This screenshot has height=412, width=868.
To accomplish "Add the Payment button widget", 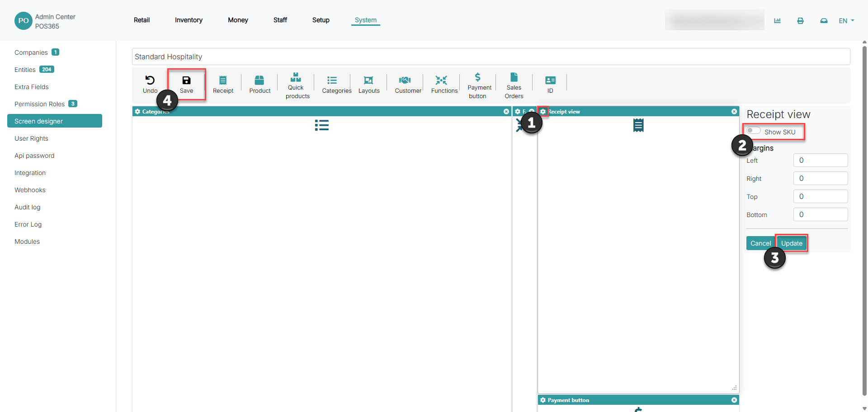I will (x=478, y=85).
